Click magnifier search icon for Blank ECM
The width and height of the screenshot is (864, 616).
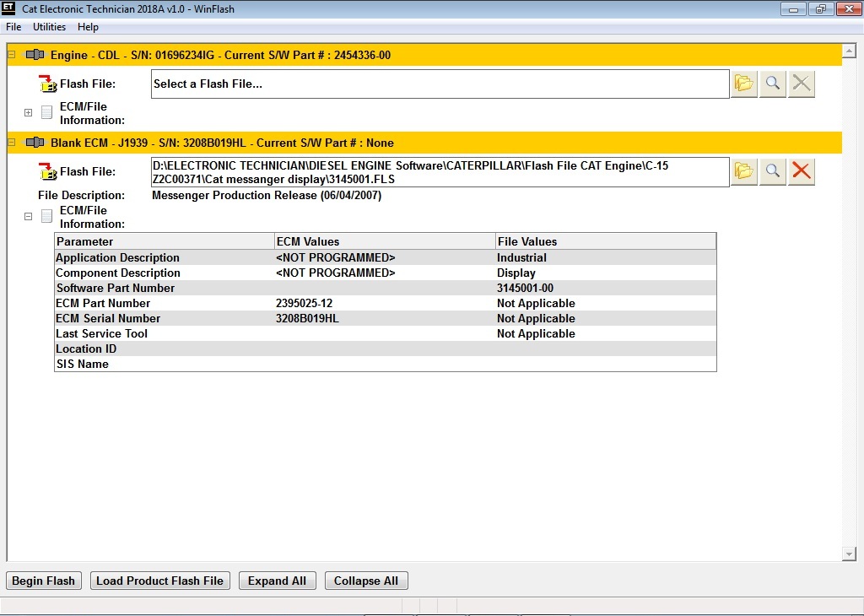point(773,171)
